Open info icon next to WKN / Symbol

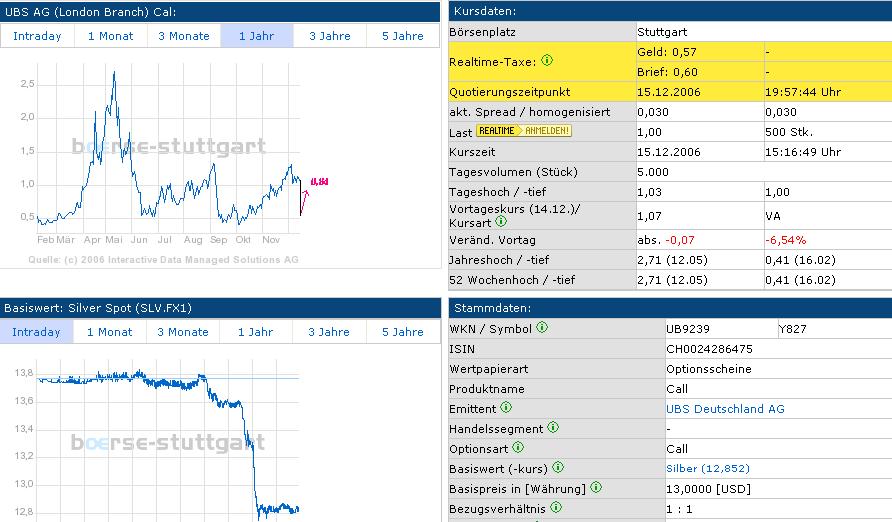[x=542, y=327]
